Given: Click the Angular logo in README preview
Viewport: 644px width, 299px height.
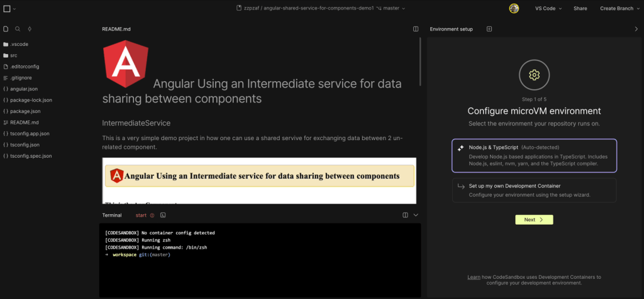Looking at the screenshot, I should (126, 64).
